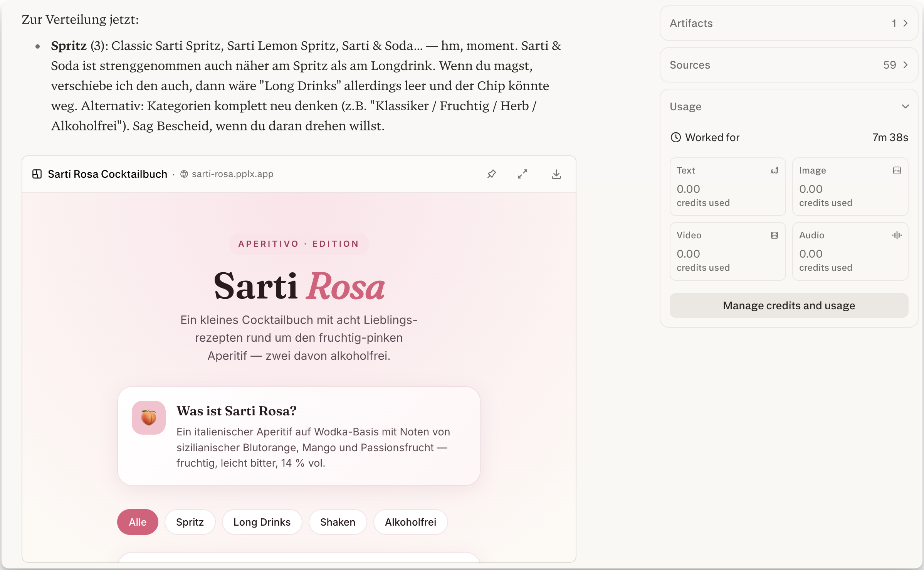Click the Sarti Rosa Cocktailbuch title
Screen dimensions: 924x570
tap(108, 174)
